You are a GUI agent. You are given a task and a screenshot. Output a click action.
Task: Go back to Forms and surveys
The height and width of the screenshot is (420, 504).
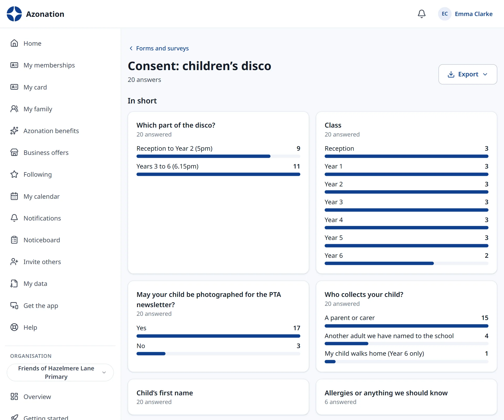159,48
